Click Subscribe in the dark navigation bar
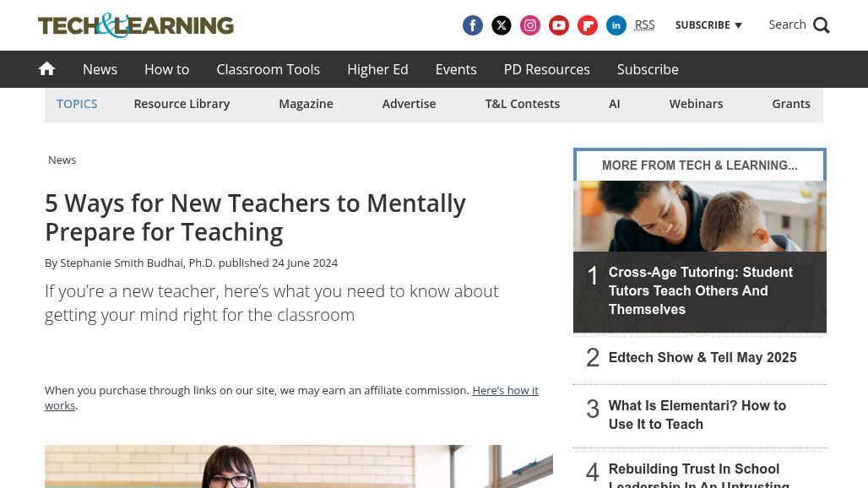 point(648,69)
